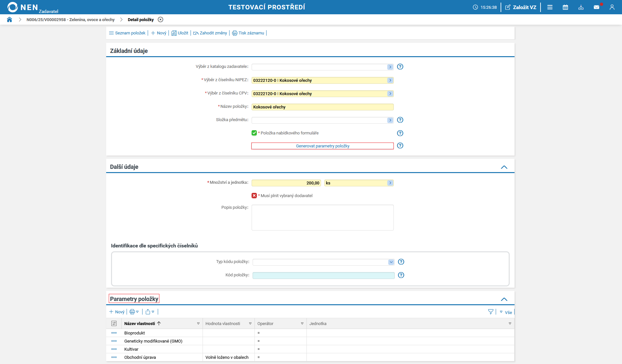Image resolution: width=622 pixels, height=364 pixels.
Task: Uncheck Položka nabídkového formuláře checkbox
Action: (x=254, y=133)
